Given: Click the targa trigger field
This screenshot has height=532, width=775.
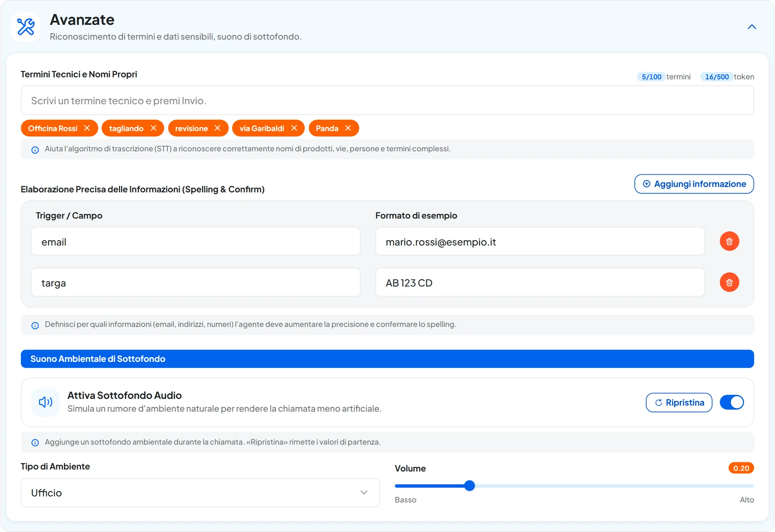Looking at the screenshot, I should 196,282.
